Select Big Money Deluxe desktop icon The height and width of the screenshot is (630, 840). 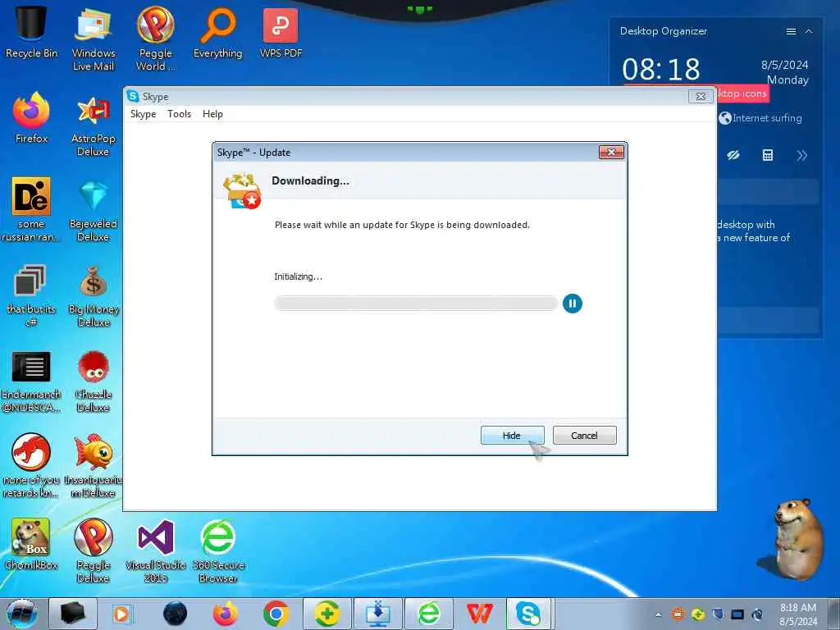coord(94,295)
